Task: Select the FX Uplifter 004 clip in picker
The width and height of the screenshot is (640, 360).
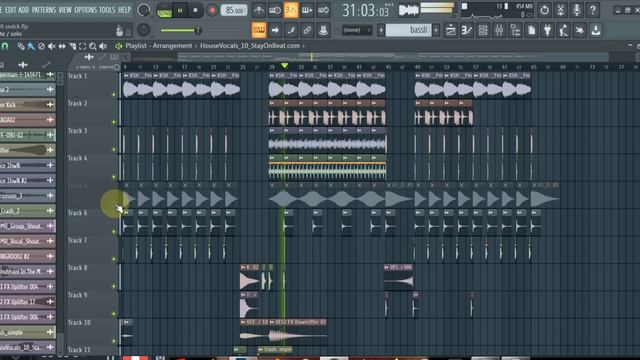Action: [x=28, y=287]
